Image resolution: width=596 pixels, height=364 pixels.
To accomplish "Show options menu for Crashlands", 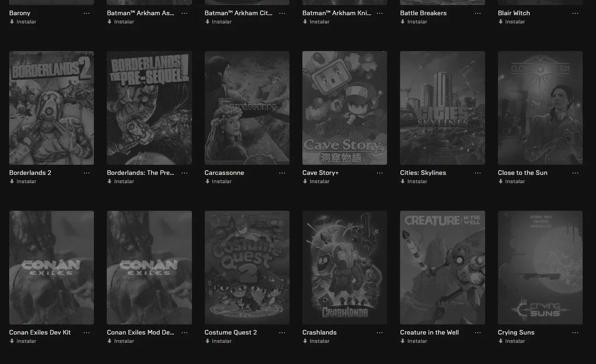I will 380,333.
